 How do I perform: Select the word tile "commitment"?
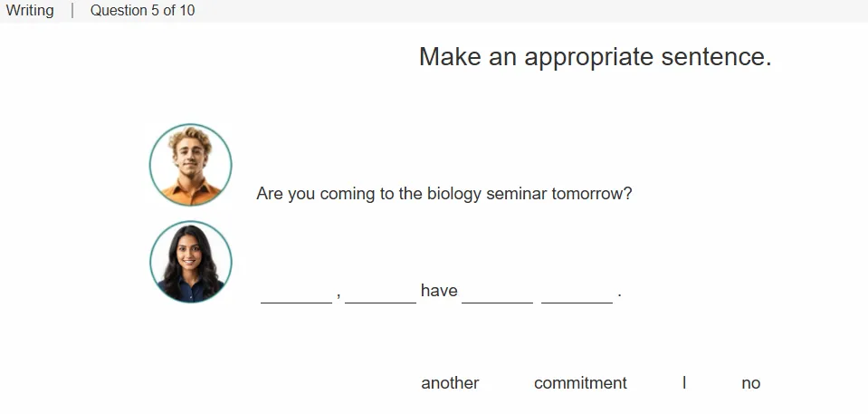[580, 383]
